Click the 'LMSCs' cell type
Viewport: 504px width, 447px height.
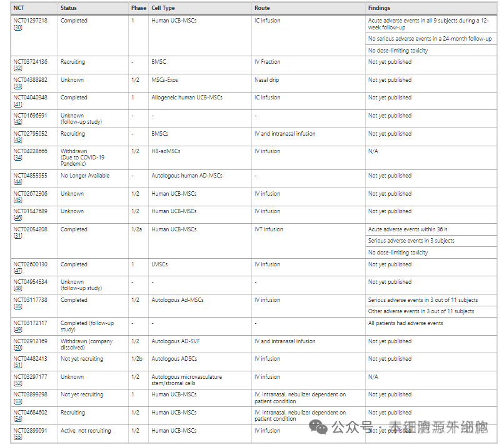pyautogui.click(x=159, y=264)
